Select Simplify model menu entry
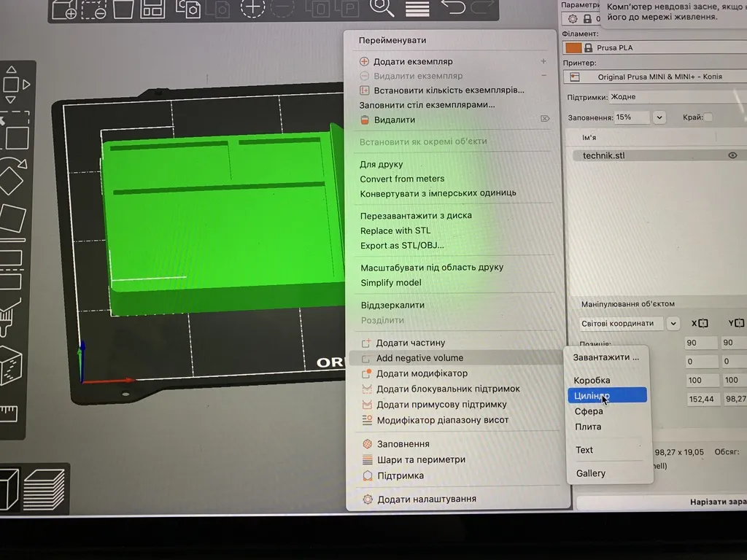The height and width of the screenshot is (560, 747). pos(391,283)
